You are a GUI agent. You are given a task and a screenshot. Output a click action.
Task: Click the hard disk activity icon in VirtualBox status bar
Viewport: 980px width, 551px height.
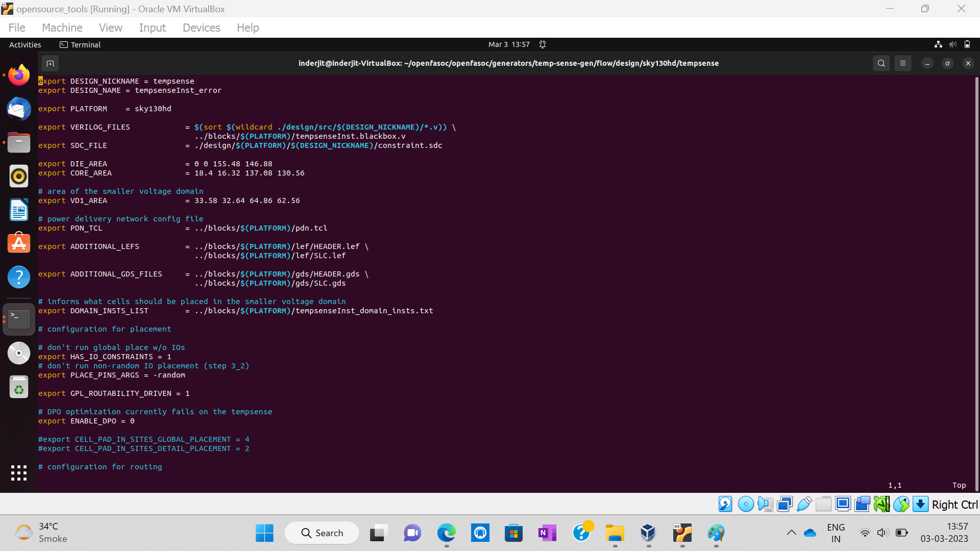tap(725, 504)
